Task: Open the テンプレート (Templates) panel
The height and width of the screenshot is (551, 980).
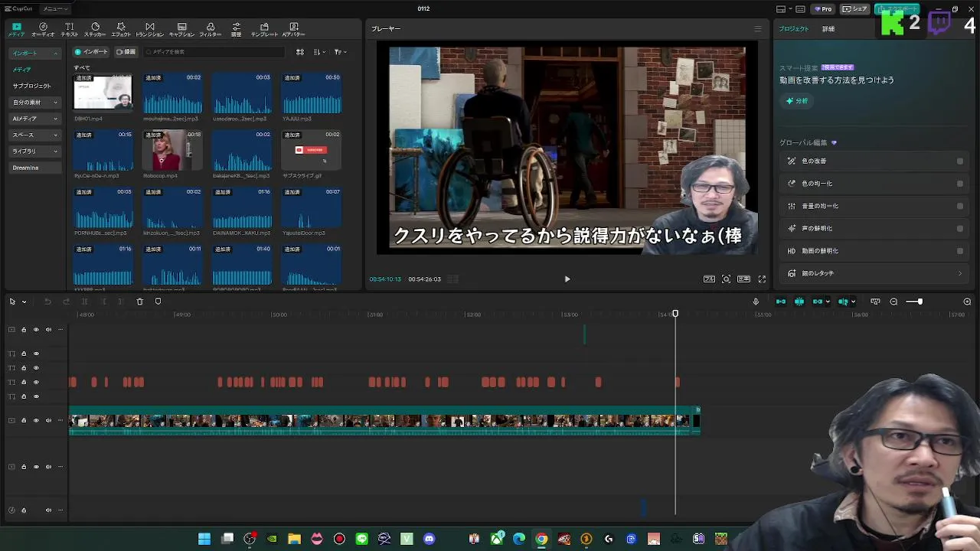Action: pos(264,30)
